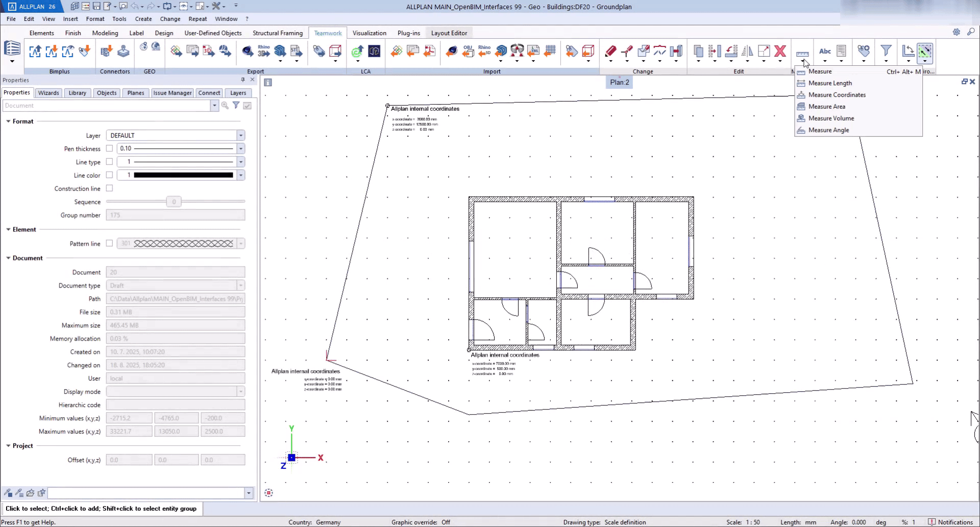
Task: Expand the Line type dropdown arrow
Action: pos(240,162)
